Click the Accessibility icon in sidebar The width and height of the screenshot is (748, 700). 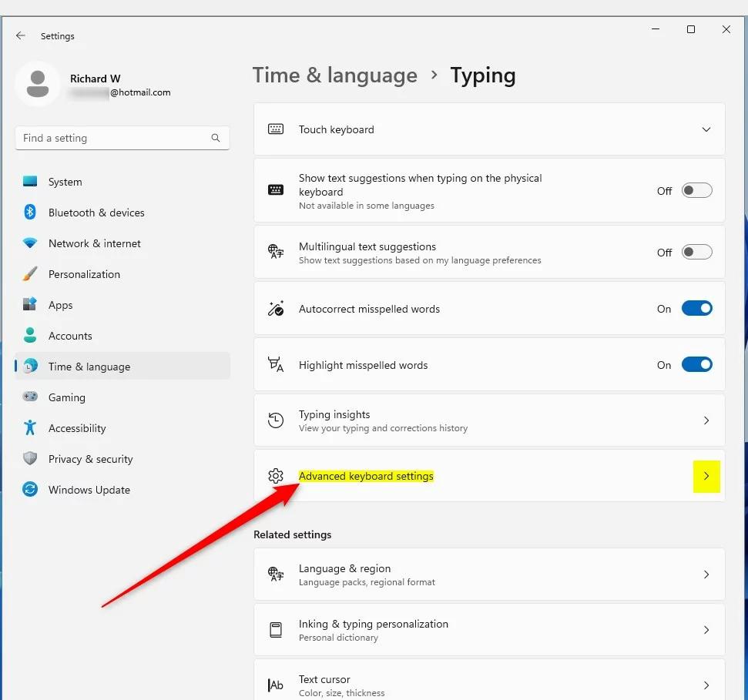[29, 428]
